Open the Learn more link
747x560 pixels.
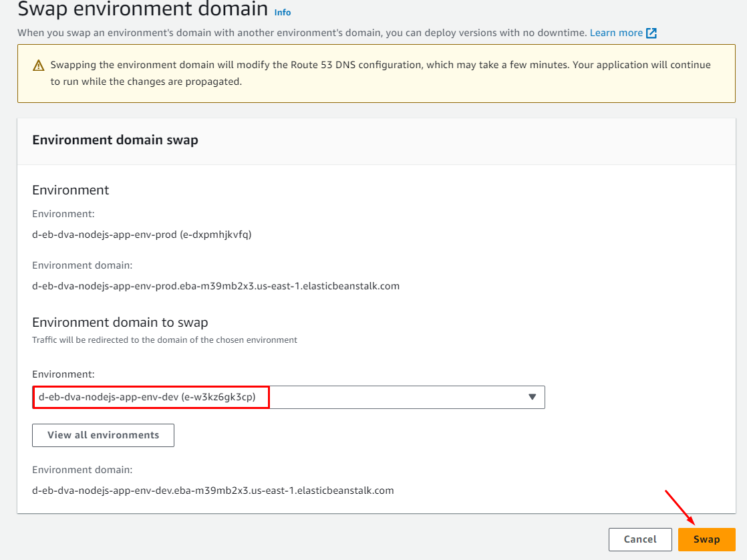(616, 33)
